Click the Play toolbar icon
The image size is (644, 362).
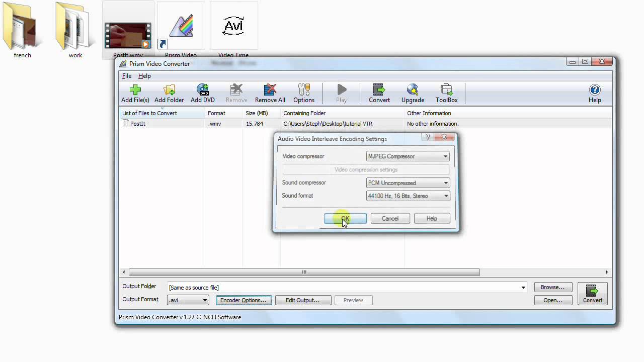(x=342, y=94)
